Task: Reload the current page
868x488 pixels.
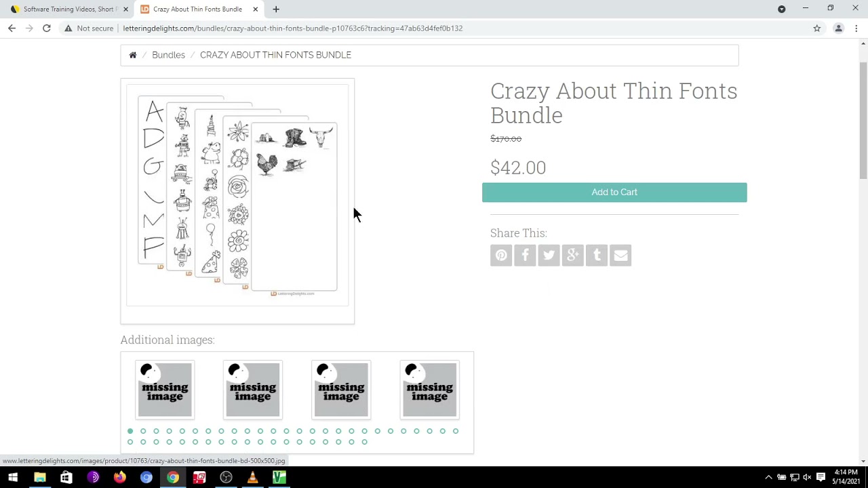Action: (x=47, y=28)
